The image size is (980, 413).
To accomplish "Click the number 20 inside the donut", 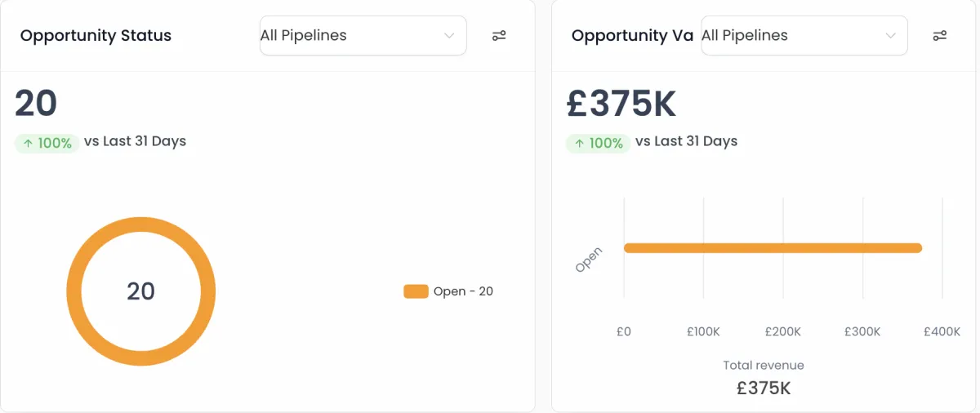I will [140, 291].
